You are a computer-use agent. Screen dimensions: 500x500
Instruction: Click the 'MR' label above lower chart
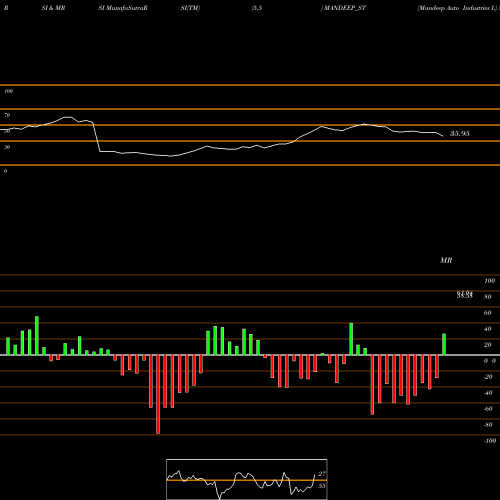pyautogui.click(x=446, y=260)
